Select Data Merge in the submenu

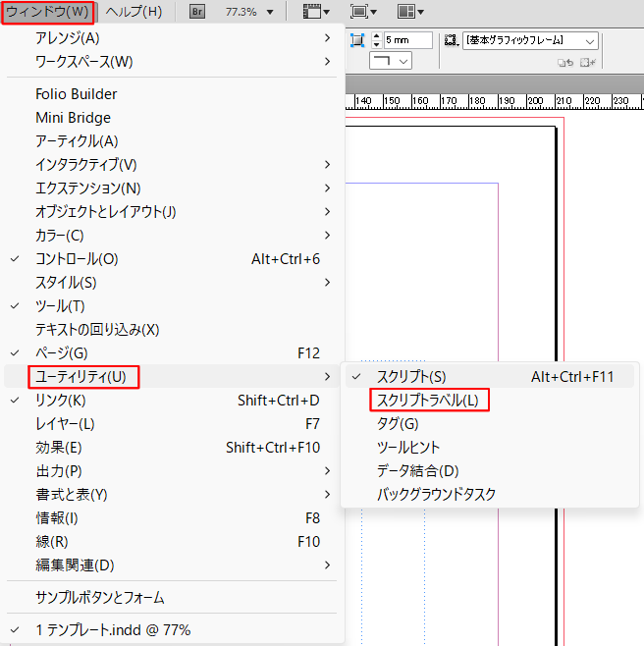point(417,471)
